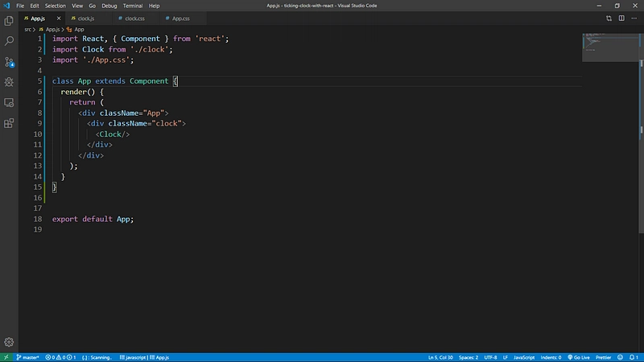
Task: Click line number 18 in the gutter
Action: click(x=38, y=219)
